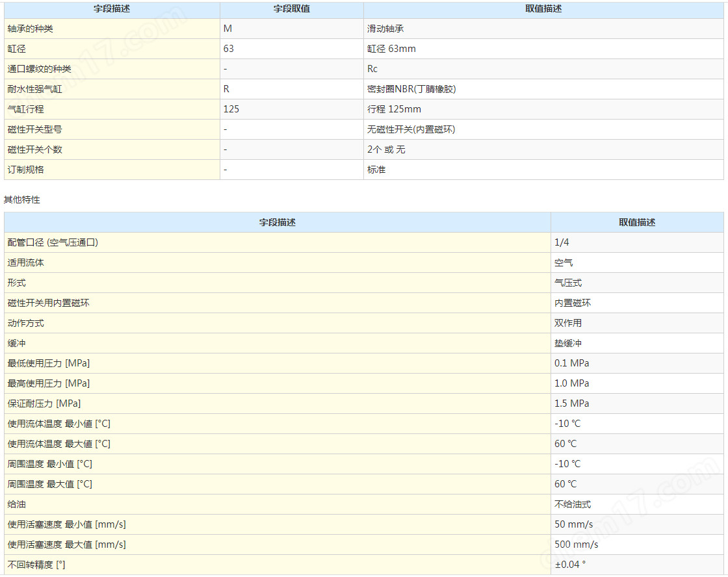Image resolution: width=728 pixels, height=577 pixels.
Task: Click the '字段取值' column header
Action: 292,9
